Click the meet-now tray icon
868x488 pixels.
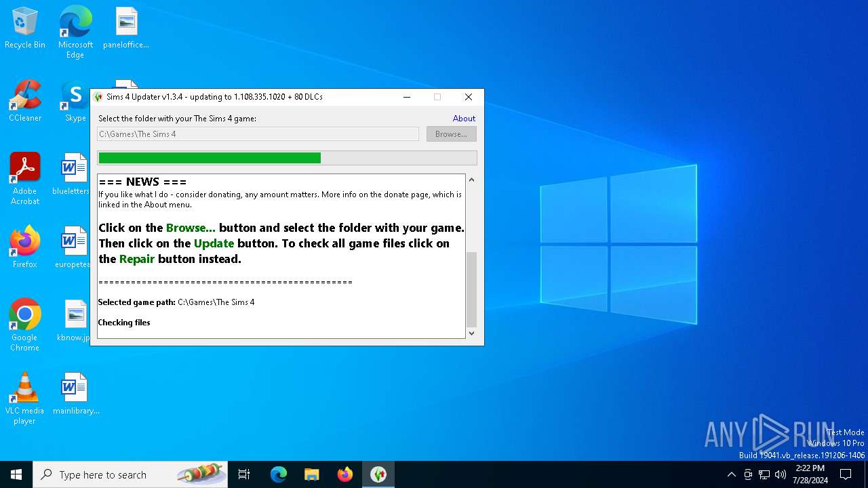pyautogui.click(x=748, y=474)
